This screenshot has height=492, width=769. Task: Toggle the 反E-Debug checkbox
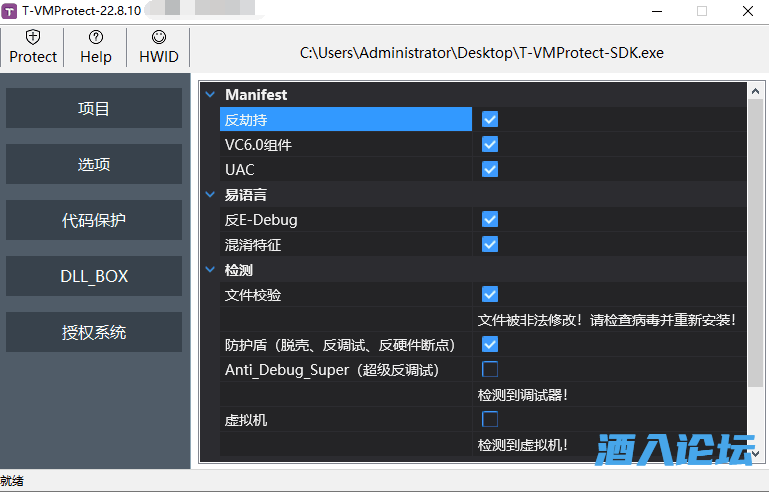(490, 219)
